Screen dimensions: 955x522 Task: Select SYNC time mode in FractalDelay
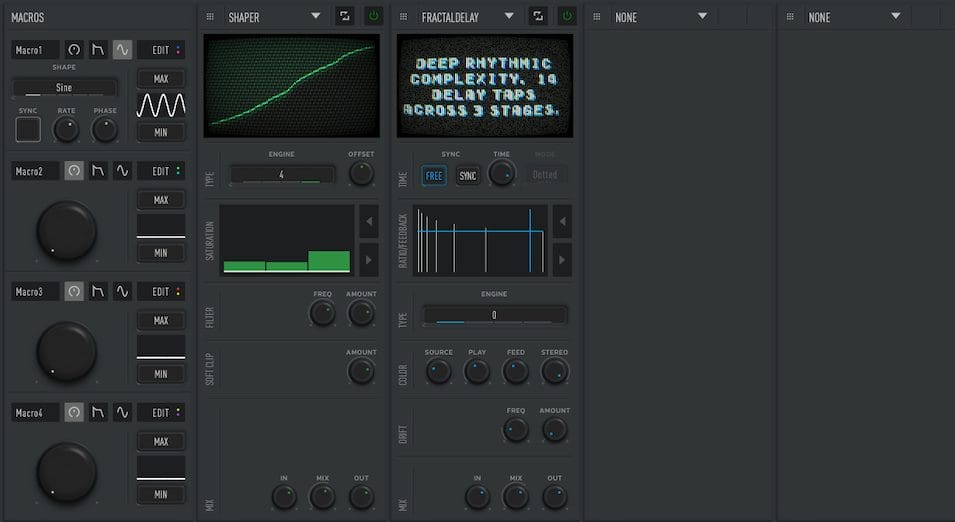467,175
